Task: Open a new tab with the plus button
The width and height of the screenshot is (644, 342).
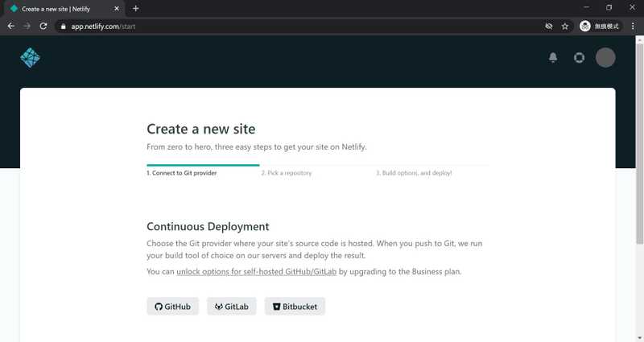Action: coord(135,8)
